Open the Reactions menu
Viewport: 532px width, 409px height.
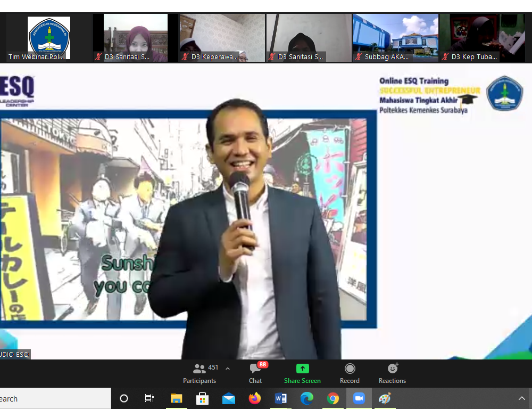(x=392, y=373)
